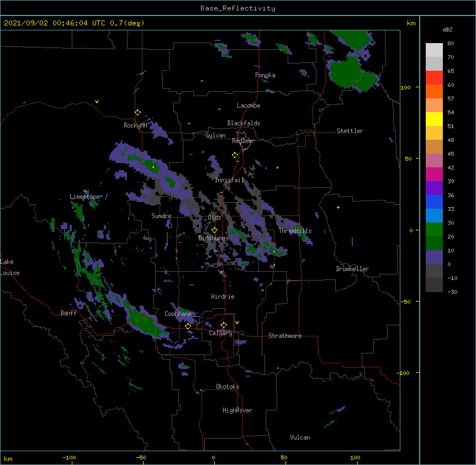Click the Drumheller city label
The width and height of the screenshot is (476, 465).
pyautogui.click(x=352, y=269)
